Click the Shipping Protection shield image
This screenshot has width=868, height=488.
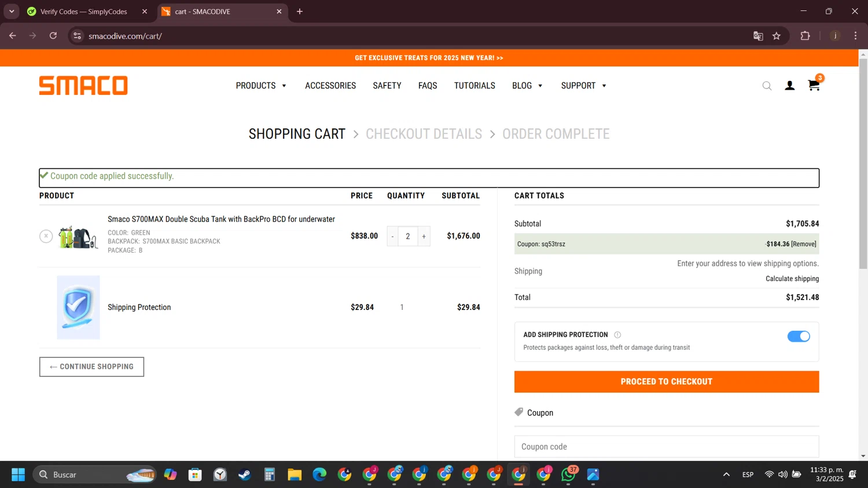pyautogui.click(x=78, y=307)
